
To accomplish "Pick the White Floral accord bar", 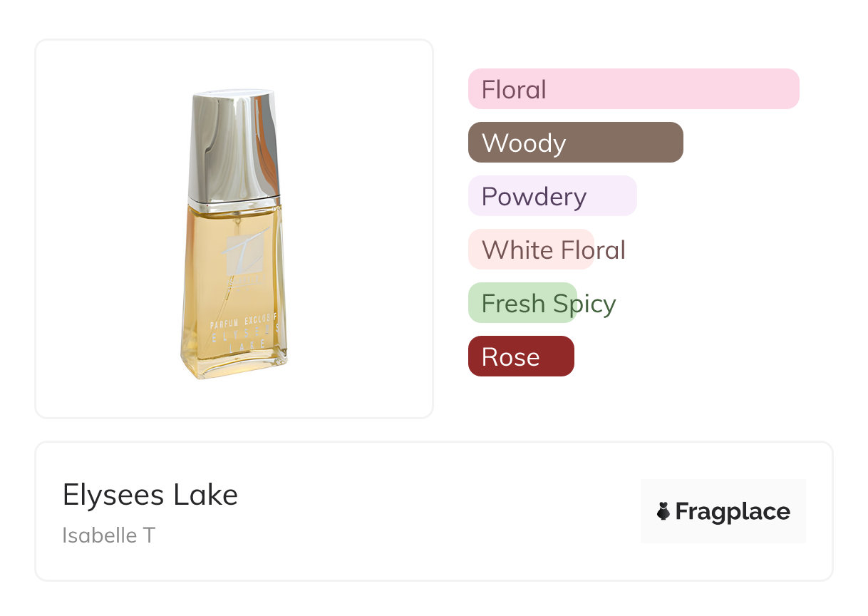I will (x=530, y=250).
